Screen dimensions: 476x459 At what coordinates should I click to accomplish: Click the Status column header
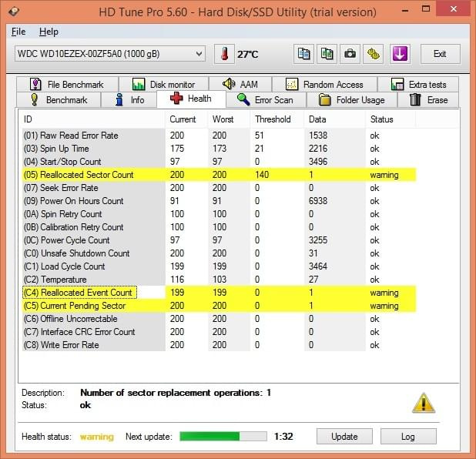pos(391,119)
